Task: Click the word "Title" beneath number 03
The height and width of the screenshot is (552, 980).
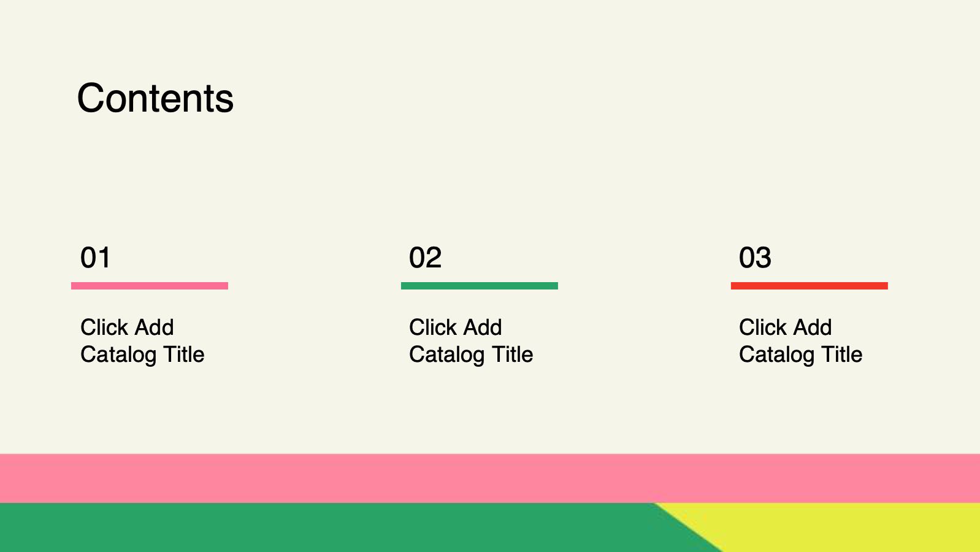Action: pyautogui.click(x=842, y=355)
